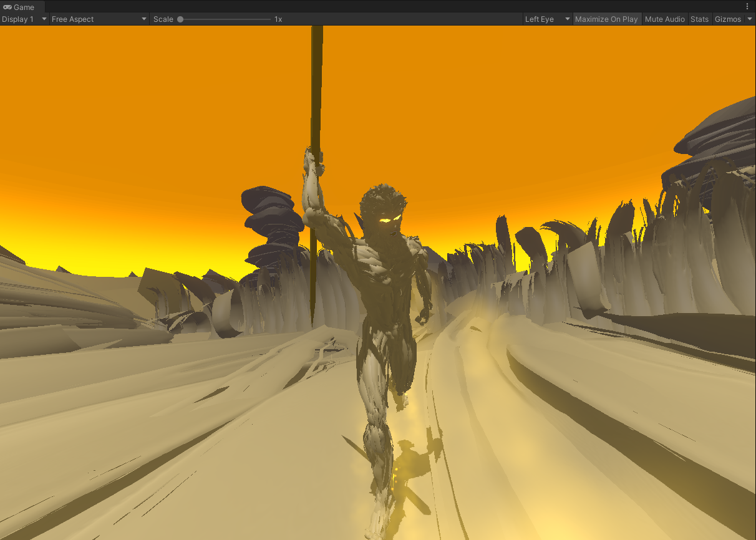Click the Free Aspect dropdown arrow
The width and height of the screenshot is (756, 540).
tap(143, 19)
